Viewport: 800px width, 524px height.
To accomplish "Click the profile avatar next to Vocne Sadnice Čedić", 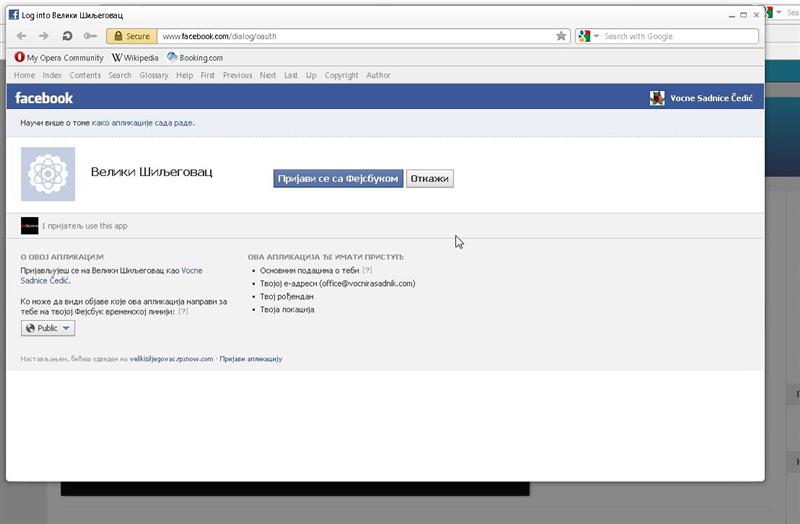I will tap(657, 97).
